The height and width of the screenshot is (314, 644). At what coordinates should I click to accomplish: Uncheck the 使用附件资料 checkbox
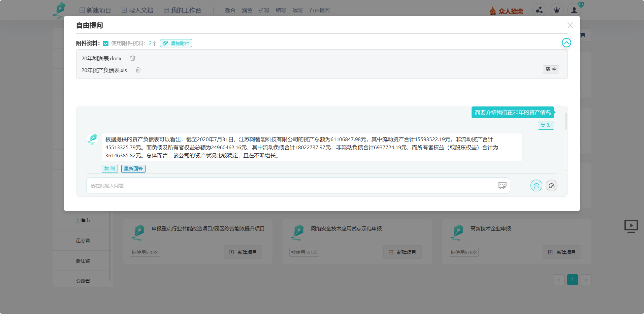[x=106, y=43]
